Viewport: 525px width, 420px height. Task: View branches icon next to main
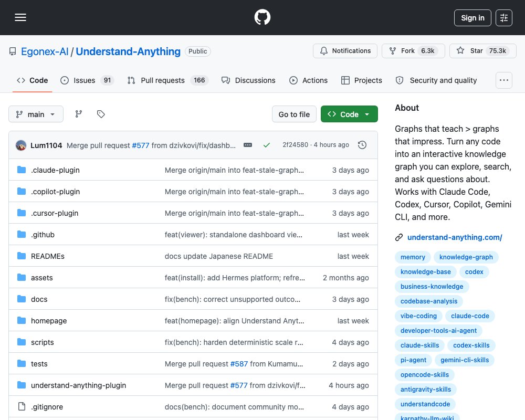79,114
